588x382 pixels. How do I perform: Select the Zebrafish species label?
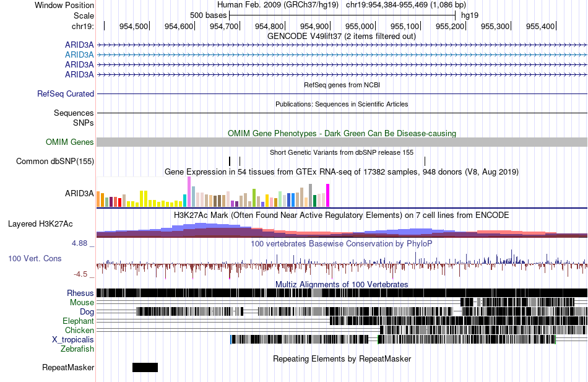point(77,349)
